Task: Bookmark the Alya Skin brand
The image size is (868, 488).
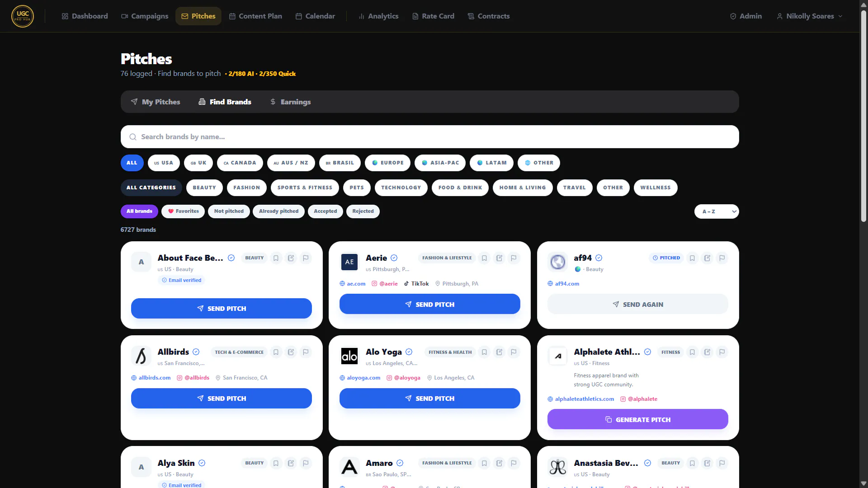Action: click(276, 463)
